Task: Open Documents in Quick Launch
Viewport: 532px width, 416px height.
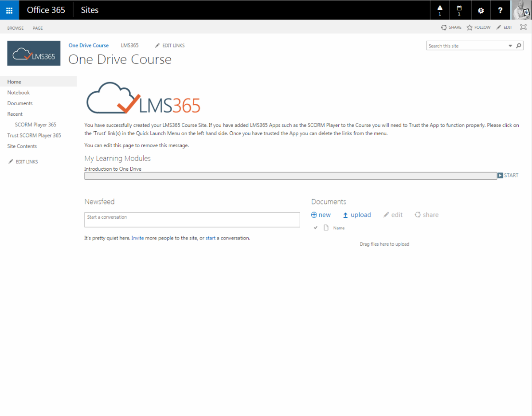Action: pyautogui.click(x=20, y=103)
